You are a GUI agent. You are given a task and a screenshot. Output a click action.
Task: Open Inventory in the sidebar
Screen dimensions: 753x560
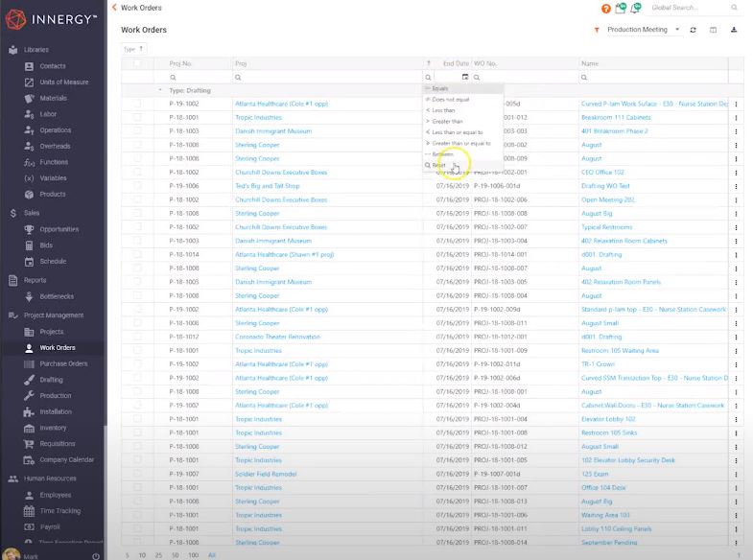tap(53, 428)
